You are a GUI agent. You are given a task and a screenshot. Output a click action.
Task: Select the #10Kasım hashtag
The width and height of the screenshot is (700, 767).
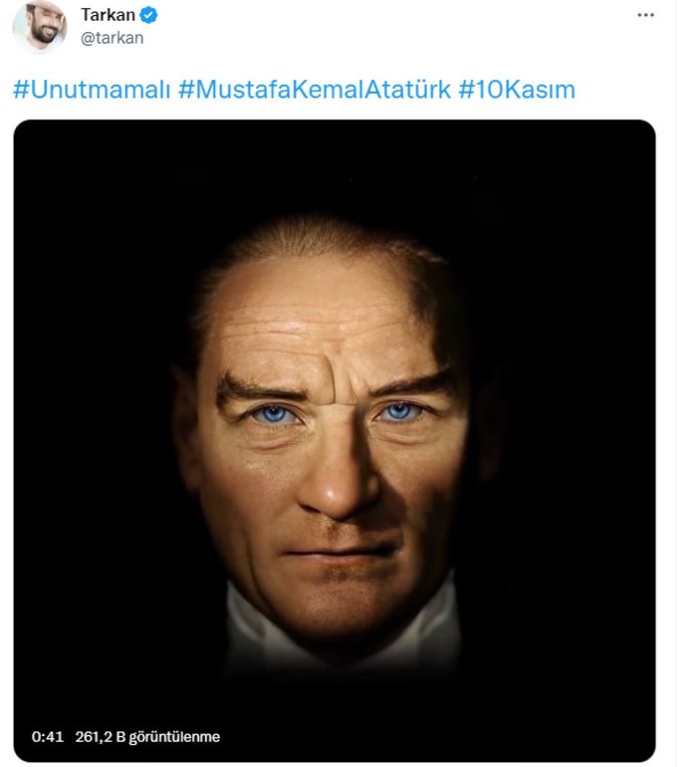click(x=517, y=90)
